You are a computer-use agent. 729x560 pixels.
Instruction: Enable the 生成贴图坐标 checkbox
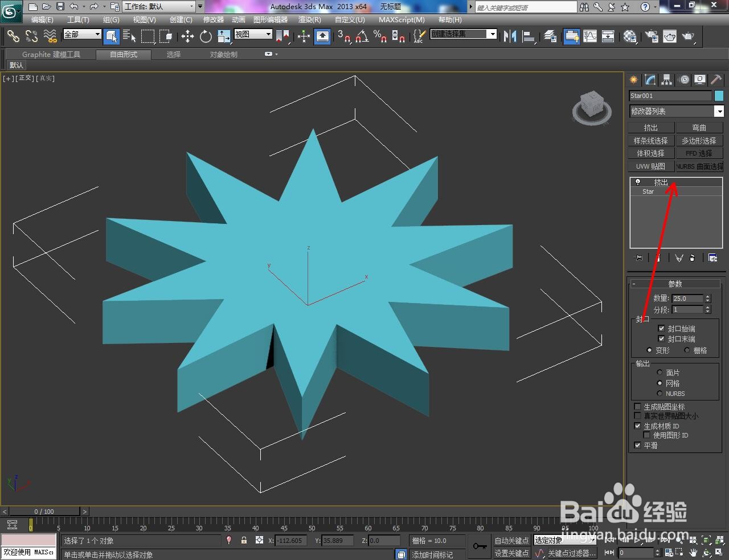tap(638, 406)
